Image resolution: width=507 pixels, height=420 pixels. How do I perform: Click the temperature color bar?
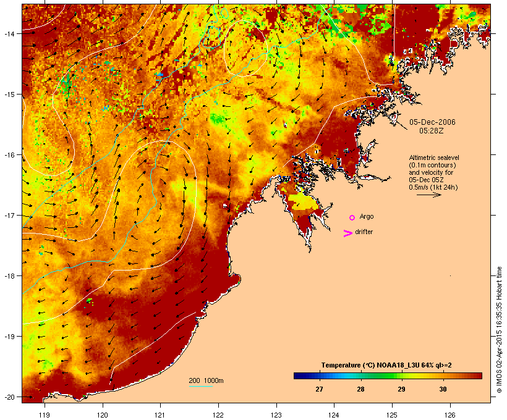tap(388, 376)
